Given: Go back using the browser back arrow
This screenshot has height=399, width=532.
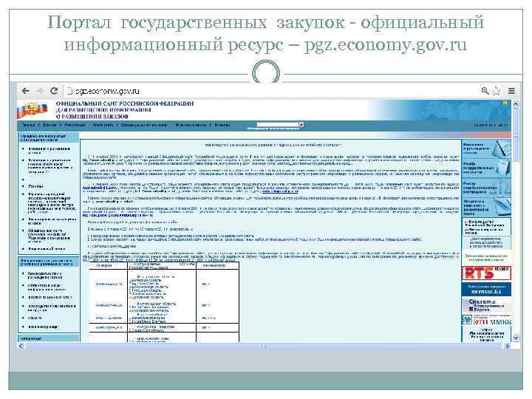Looking at the screenshot, I should (x=25, y=91).
